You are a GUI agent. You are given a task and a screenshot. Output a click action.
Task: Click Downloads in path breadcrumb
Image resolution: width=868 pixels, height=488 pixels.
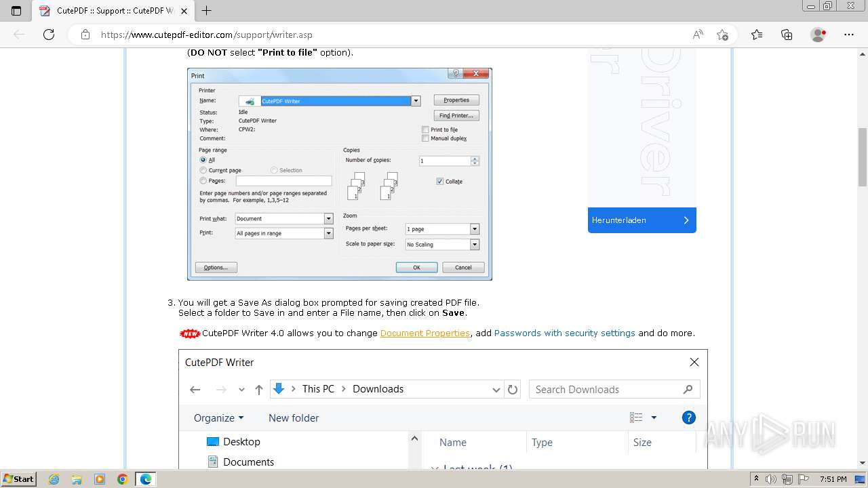tap(378, 389)
